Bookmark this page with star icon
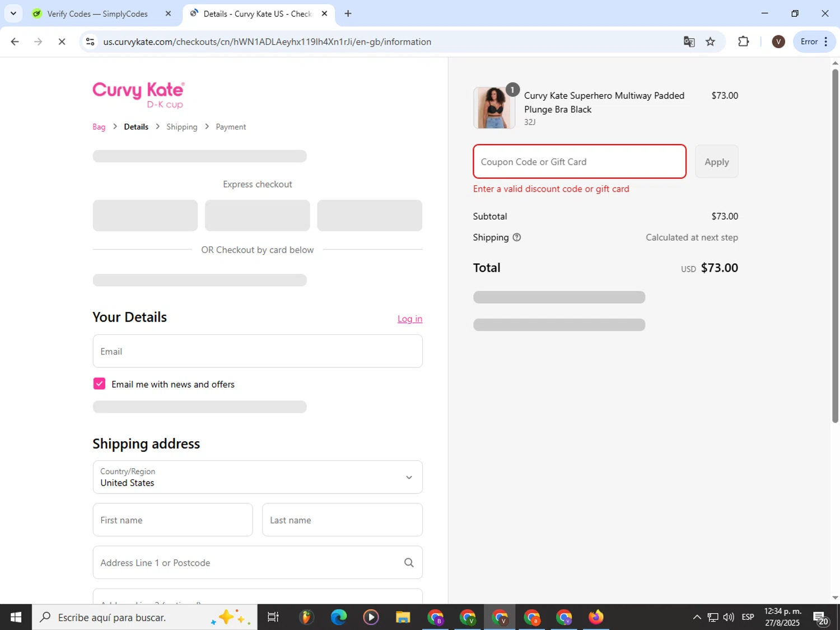This screenshot has height=630, width=840. [x=710, y=41]
